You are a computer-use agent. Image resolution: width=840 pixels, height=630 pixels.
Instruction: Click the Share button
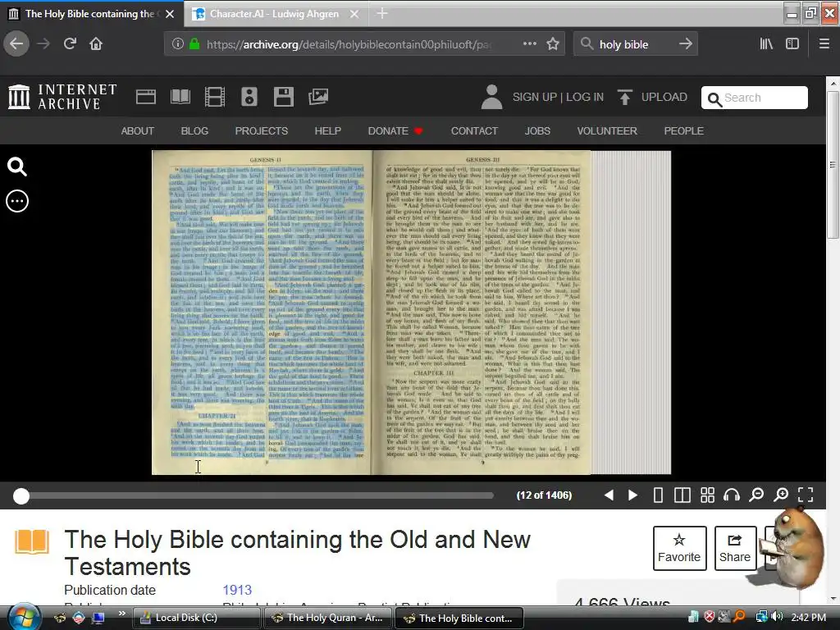click(735, 548)
